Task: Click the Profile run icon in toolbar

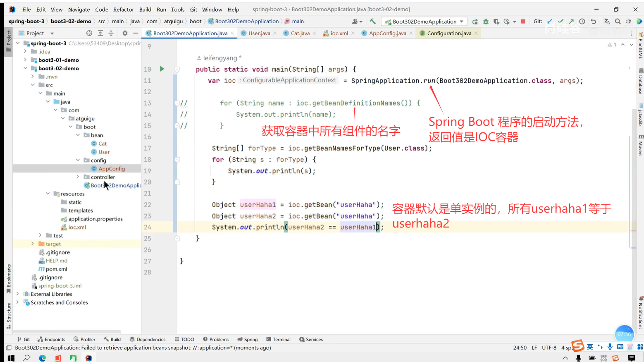Action: coord(506,22)
